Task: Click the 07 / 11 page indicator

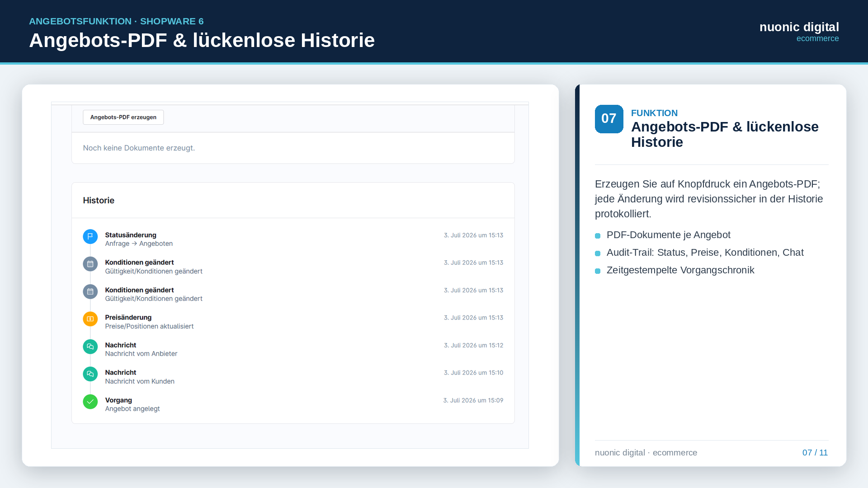Action: pyautogui.click(x=815, y=453)
